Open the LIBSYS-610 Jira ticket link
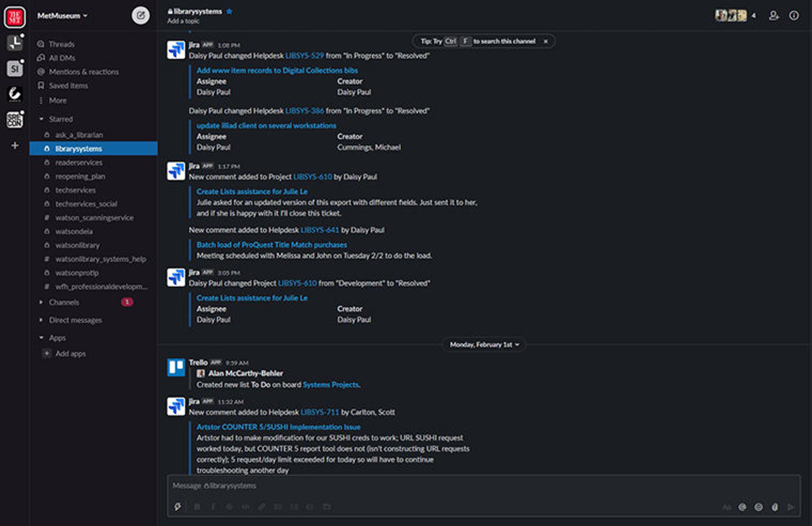The height and width of the screenshot is (526, 812). [313, 177]
